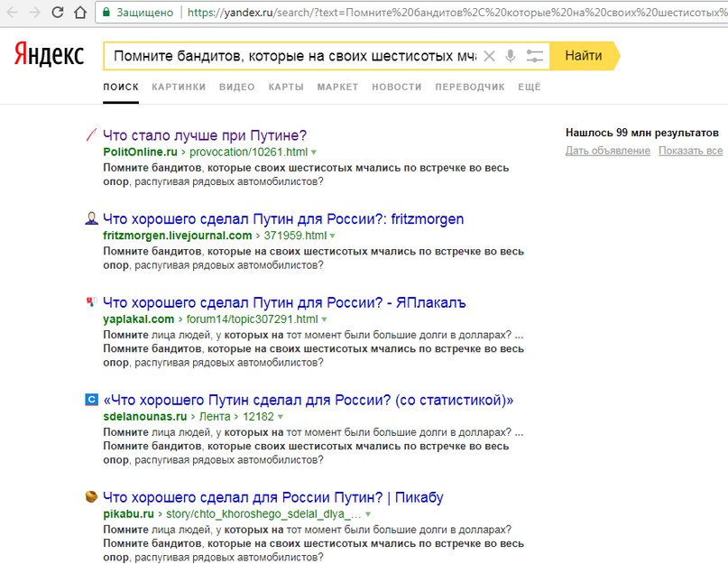Reload the page with the refresh icon
Screen dimensions: 728x564
[x=58, y=12]
